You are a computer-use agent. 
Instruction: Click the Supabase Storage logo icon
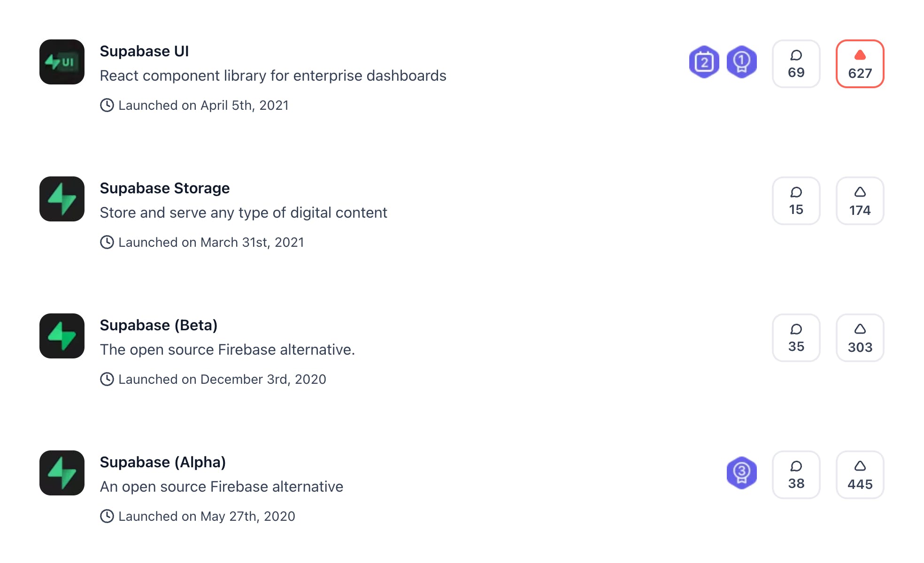pos(62,199)
